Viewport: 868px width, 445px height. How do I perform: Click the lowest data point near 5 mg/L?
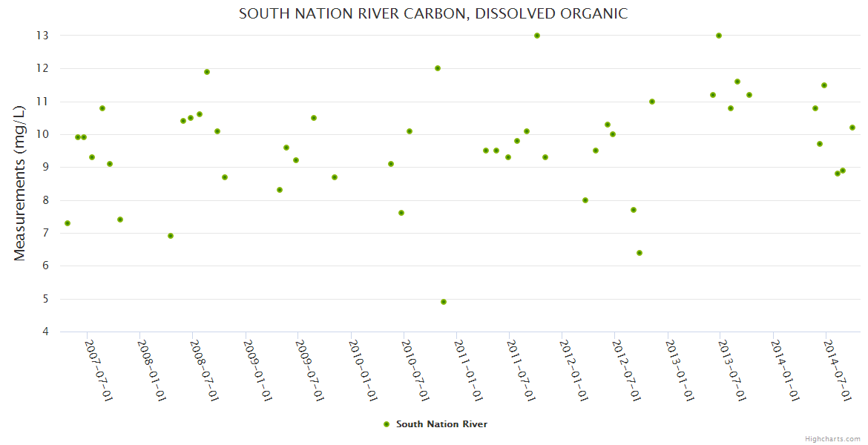coord(444,302)
